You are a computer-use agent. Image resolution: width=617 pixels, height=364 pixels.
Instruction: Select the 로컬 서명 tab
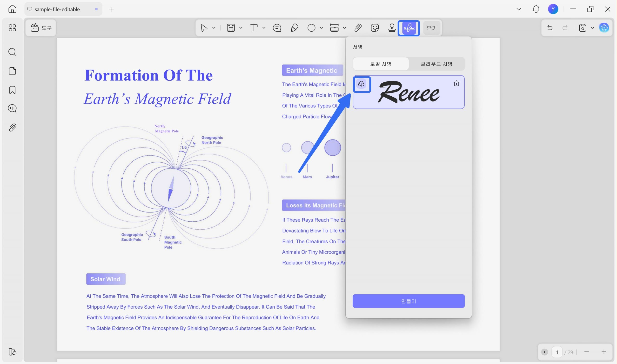pyautogui.click(x=381, y=64)
